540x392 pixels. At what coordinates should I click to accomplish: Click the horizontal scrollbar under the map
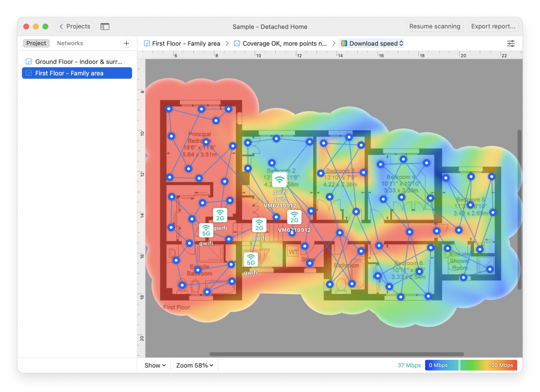(x=336, y=354)
